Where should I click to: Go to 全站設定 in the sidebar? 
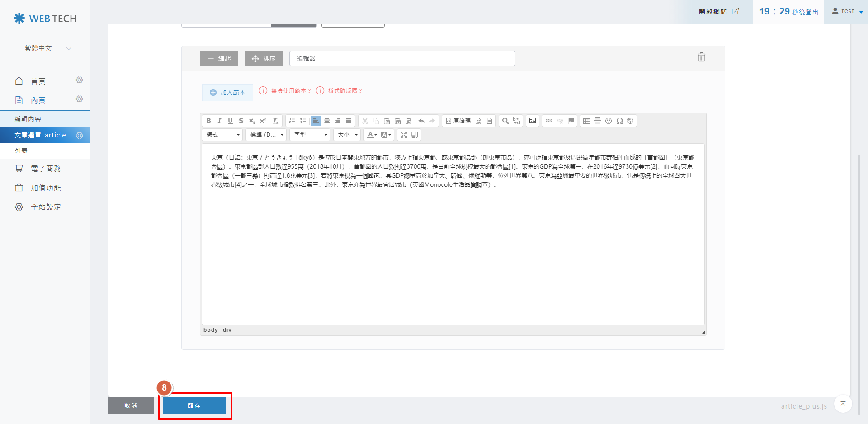point(45,207)
